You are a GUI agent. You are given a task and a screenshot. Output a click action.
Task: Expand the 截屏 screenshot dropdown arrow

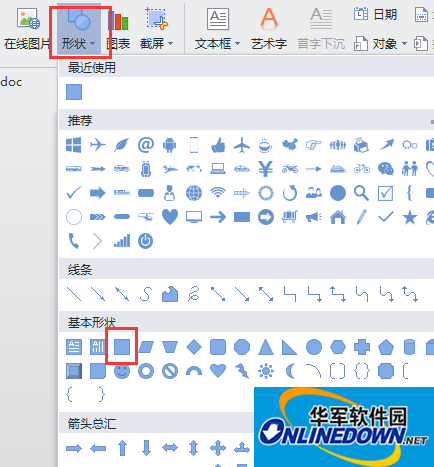click(170, 44)
